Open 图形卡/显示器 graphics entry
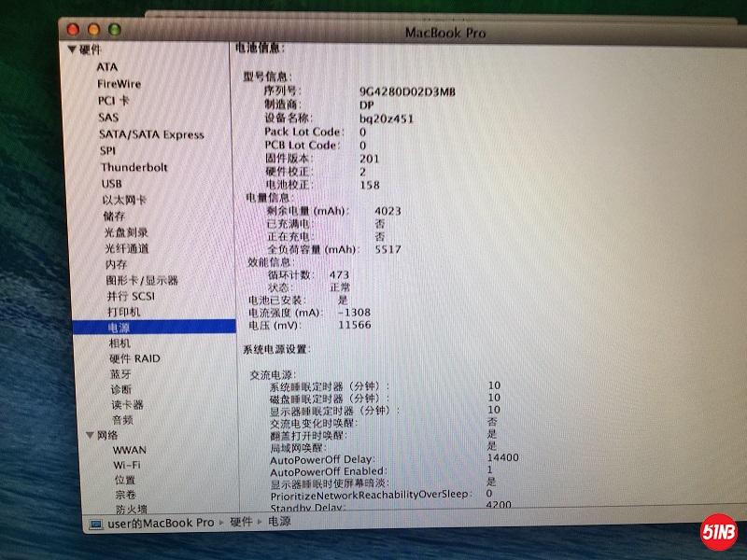This screenshot has width=747, height=560. pyautogui.click(x=142, y=280)
